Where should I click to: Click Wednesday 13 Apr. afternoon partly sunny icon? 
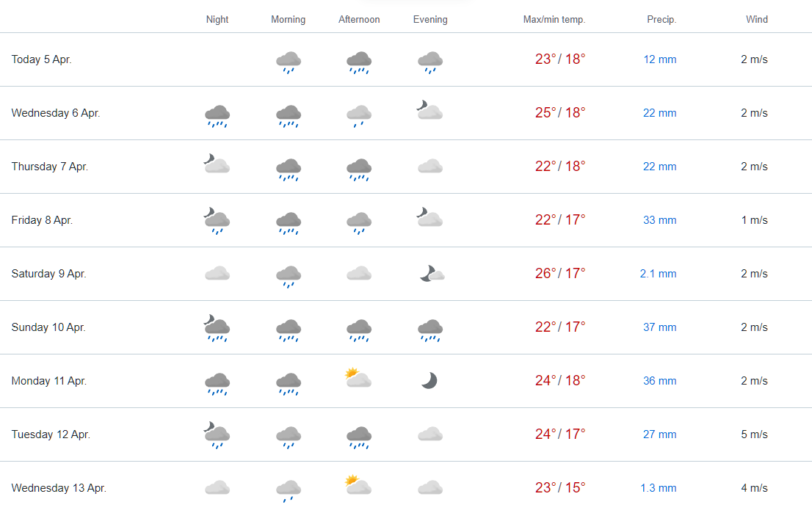click(x=358, y=485)
